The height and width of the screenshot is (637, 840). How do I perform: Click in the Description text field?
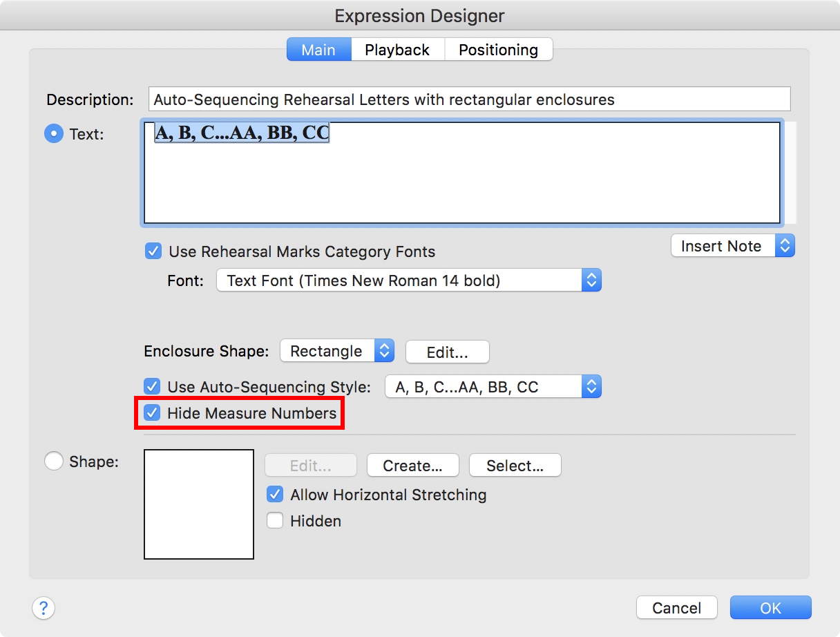pyautogui.click(x=469, y=99)
